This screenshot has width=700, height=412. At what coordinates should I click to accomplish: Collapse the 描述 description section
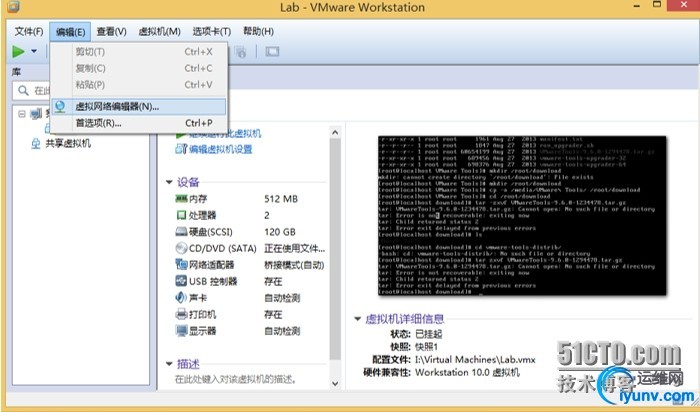[x=169, y=364]
